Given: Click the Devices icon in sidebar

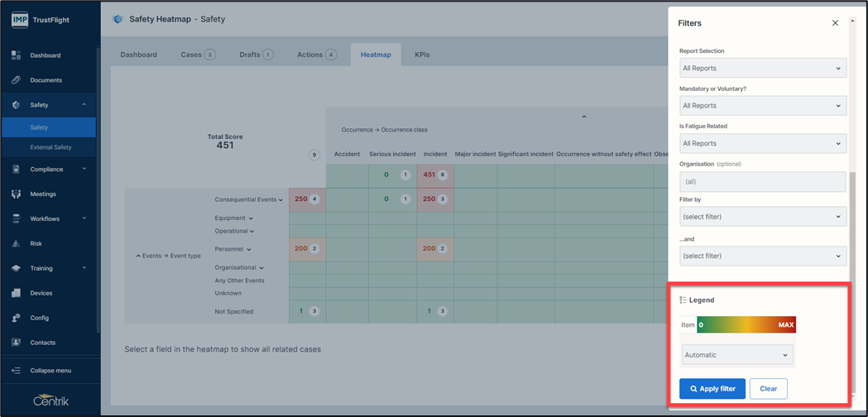Looking at the screenshot, I should coord(16,293).
